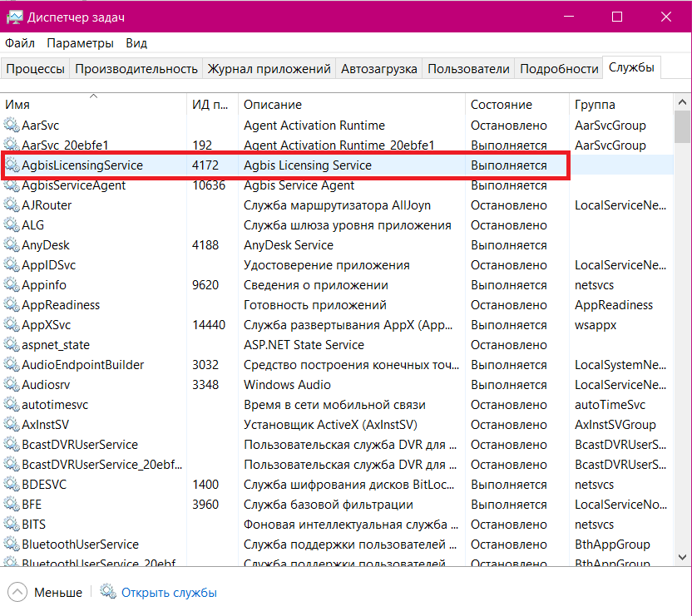Sort by the Состояние column header
692x616 pixels.
[x=501, y=105]
